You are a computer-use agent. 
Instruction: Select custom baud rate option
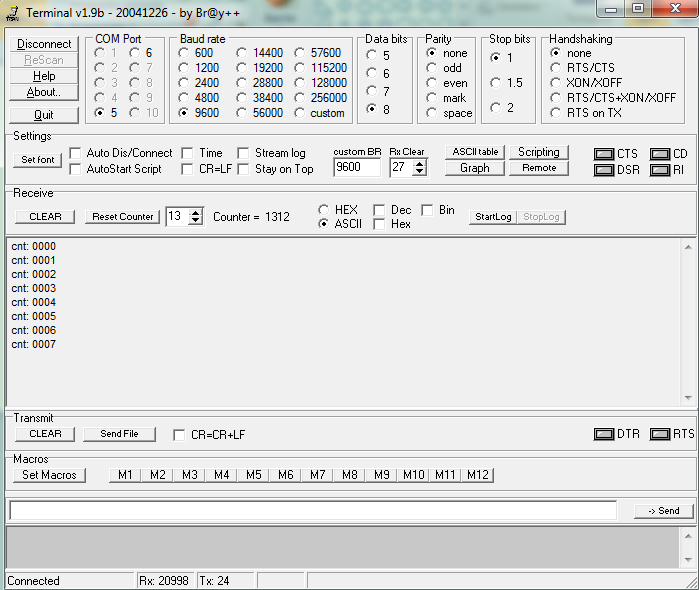(300, 113)
